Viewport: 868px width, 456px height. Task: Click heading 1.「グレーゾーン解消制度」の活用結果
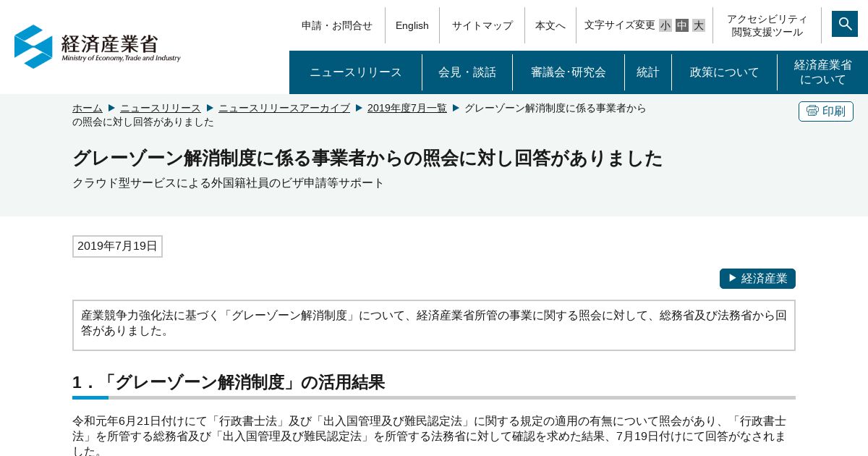point(229,382)
